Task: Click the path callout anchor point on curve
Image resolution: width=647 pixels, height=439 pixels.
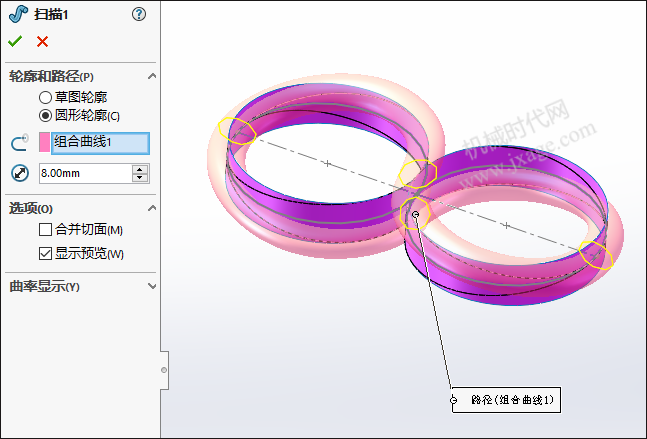Action: point(416,214)
